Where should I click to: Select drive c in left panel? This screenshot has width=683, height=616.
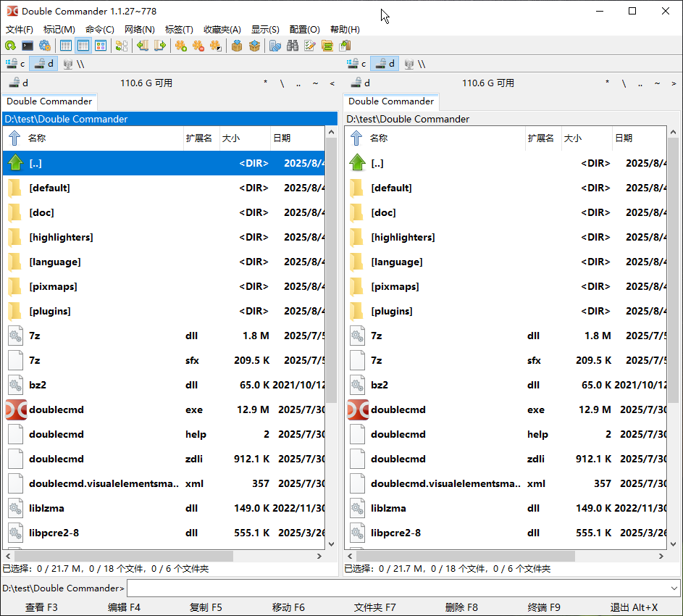15,64
